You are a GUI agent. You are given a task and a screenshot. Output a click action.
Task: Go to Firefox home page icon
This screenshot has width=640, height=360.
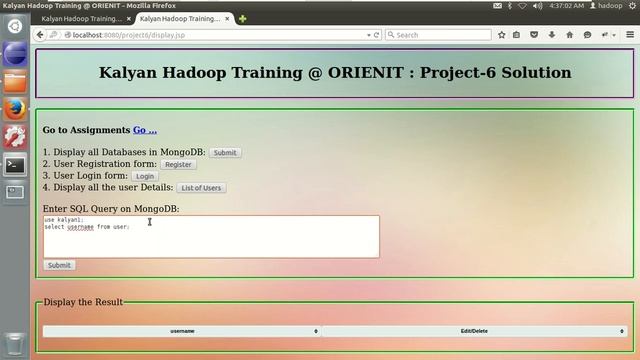point(569,35)
